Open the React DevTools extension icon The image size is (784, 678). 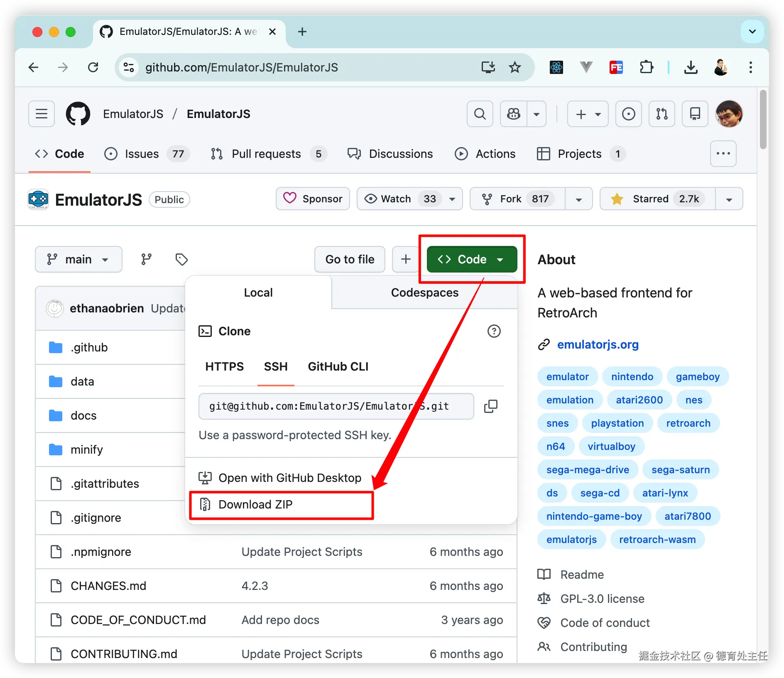(556, 67)
